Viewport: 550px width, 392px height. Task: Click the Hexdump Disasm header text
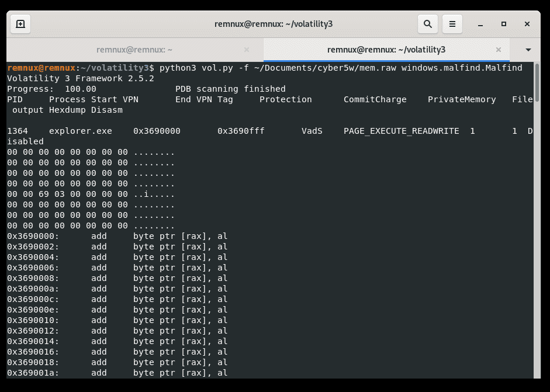coord(86,110)
